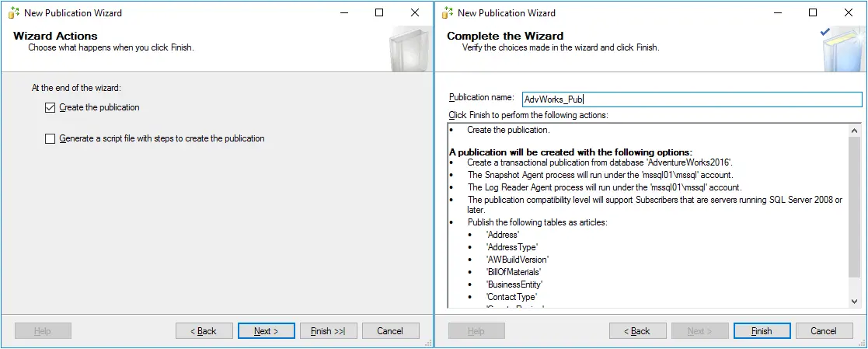Minimize the Complete the Wizard window

[x=777, y=12]
